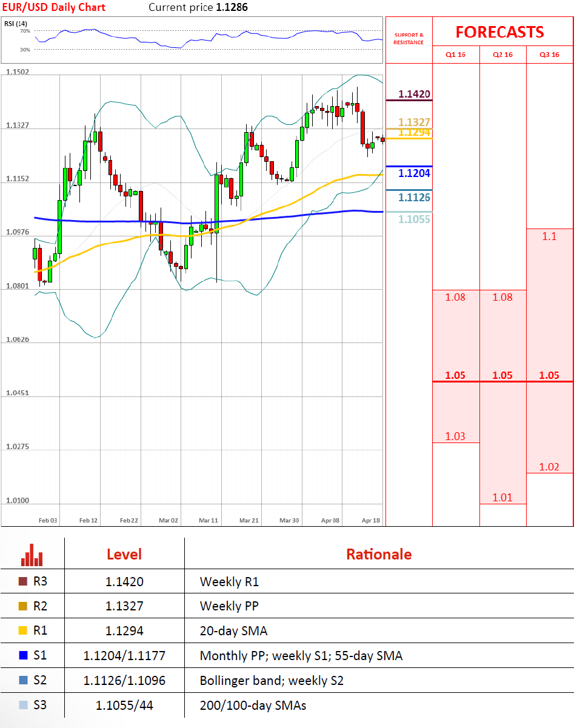Click the Mar 21 date axis label
577x728 pixels.
[x=249, y=520]
